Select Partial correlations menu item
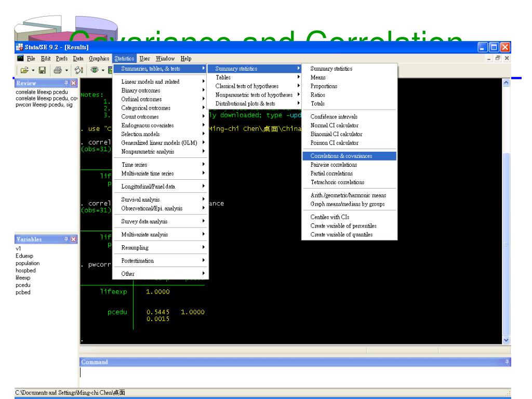 pos(349,174)
